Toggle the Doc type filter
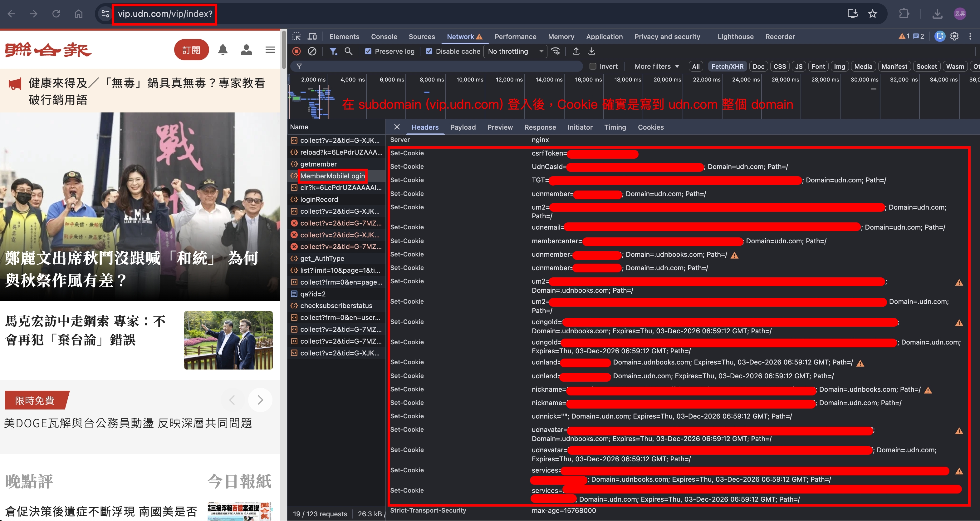The image size is (980, 521). click(758, 66)
